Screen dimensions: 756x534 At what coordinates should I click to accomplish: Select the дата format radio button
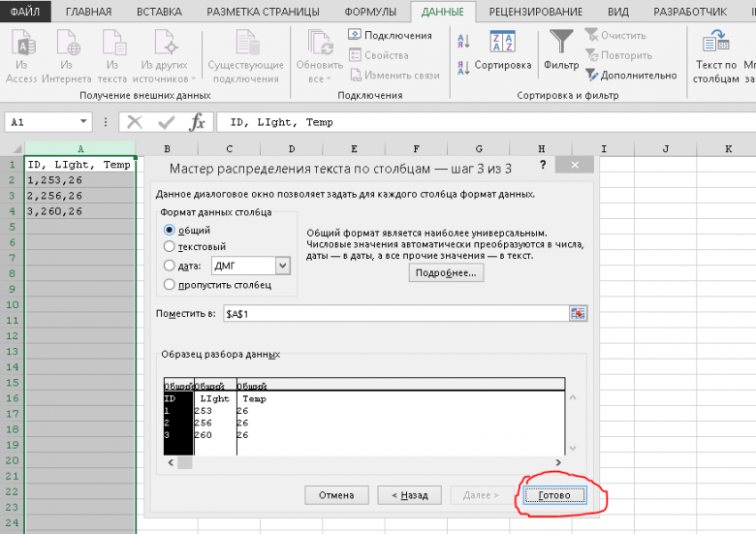click(x=170, y=266)
